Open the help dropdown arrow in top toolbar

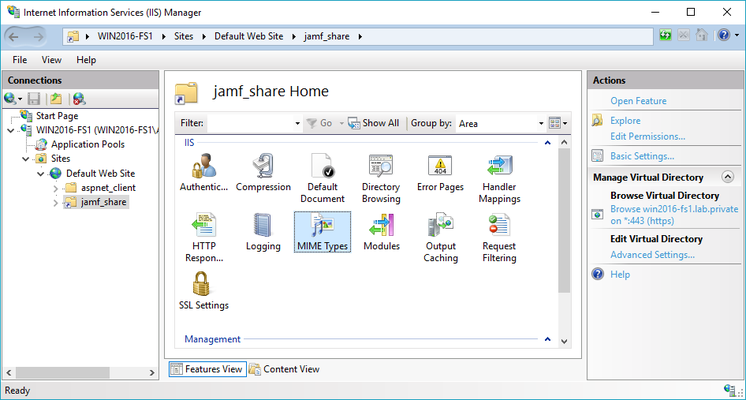coord(737,35)
